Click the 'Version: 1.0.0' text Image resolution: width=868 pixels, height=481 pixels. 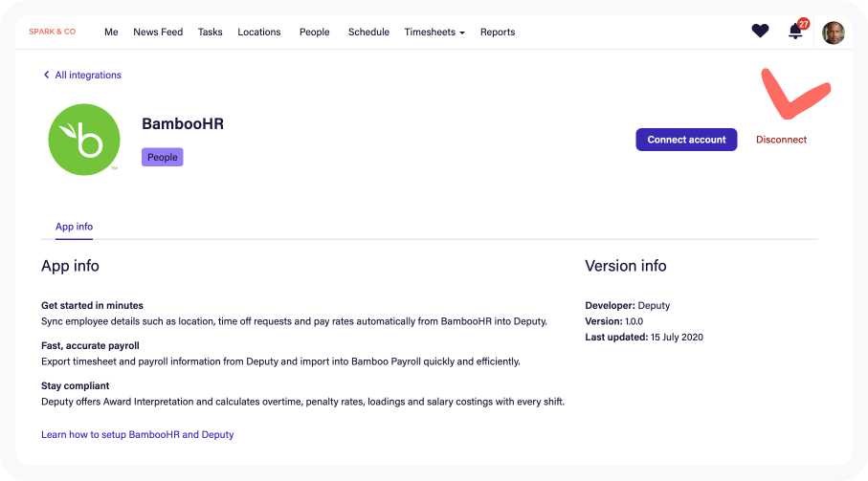tap(613, 321)
